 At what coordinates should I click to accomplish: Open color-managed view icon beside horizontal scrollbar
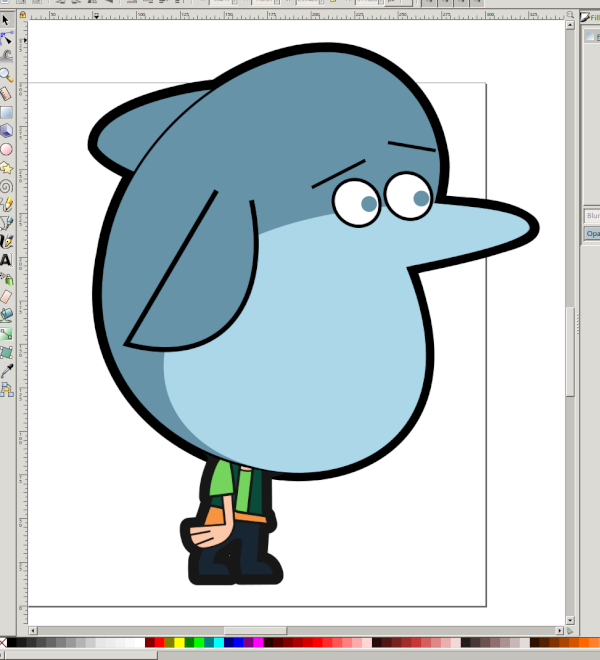coord(570,631)
